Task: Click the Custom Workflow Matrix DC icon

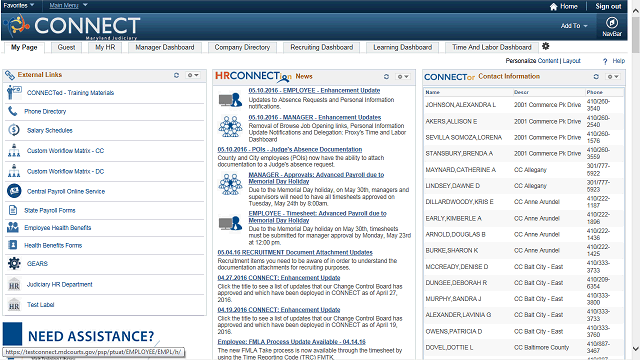Action: [x=14, y=171]
